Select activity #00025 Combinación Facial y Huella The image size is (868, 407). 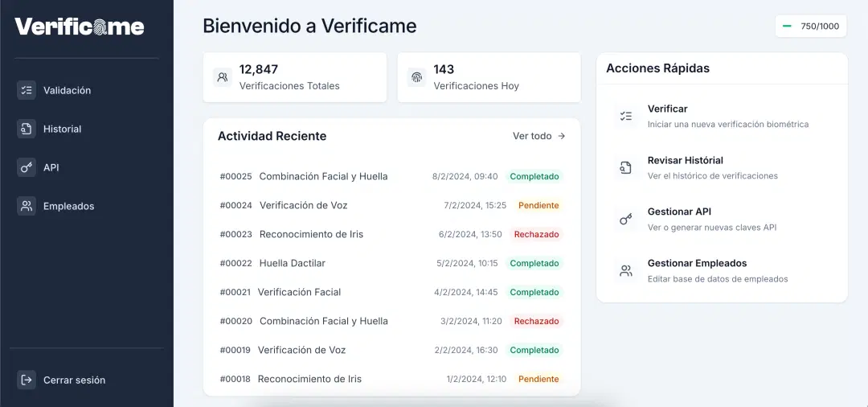point(391,177)
